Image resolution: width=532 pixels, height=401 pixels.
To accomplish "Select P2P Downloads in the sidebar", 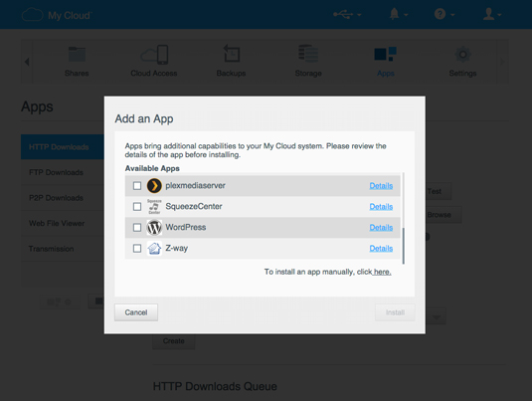I will point(63,198).
